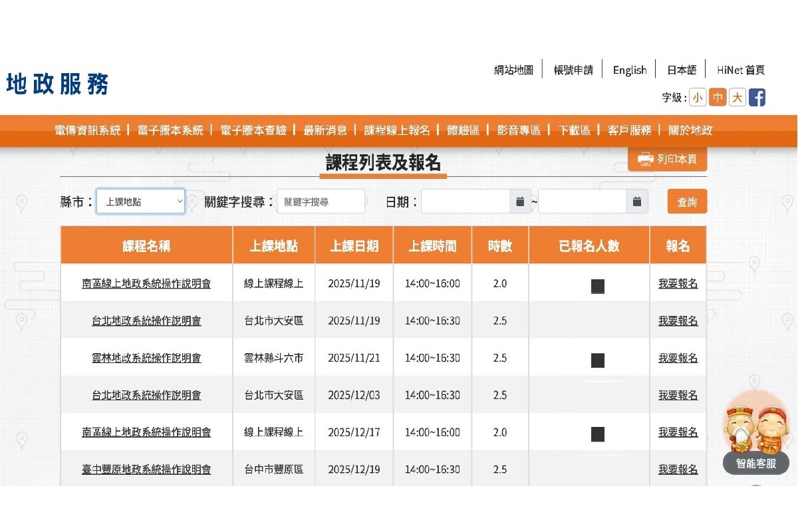Click the end date calendar icon

tap(636, 201)
